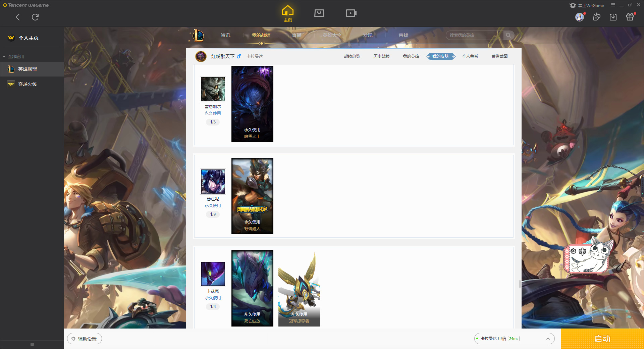The image size is (644, 349).
Task: Open the hamburger menu in title bar
Action: (613, 5)
